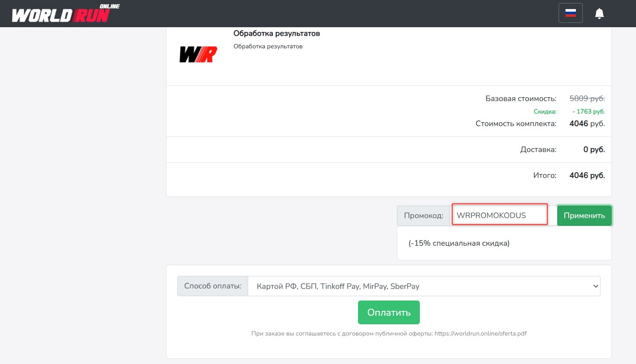Image resolution: width=636 pixels, height=364 pixels.
Task: Click the Итого 4046 руб. amount
Action: (587, 175)
